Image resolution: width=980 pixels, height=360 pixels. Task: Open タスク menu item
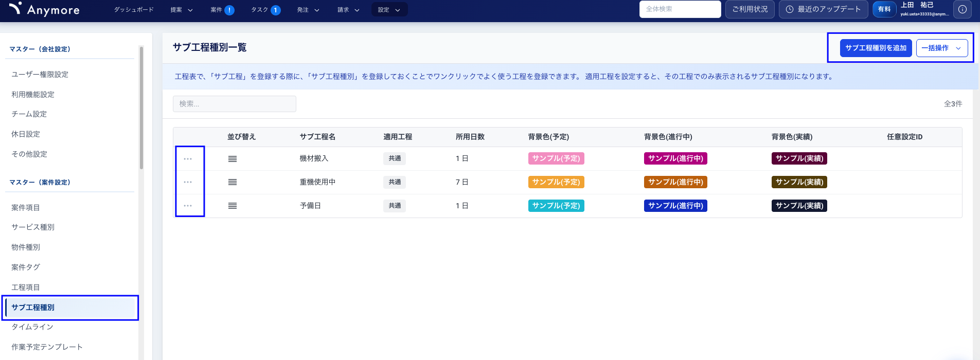tap(260, 10)
